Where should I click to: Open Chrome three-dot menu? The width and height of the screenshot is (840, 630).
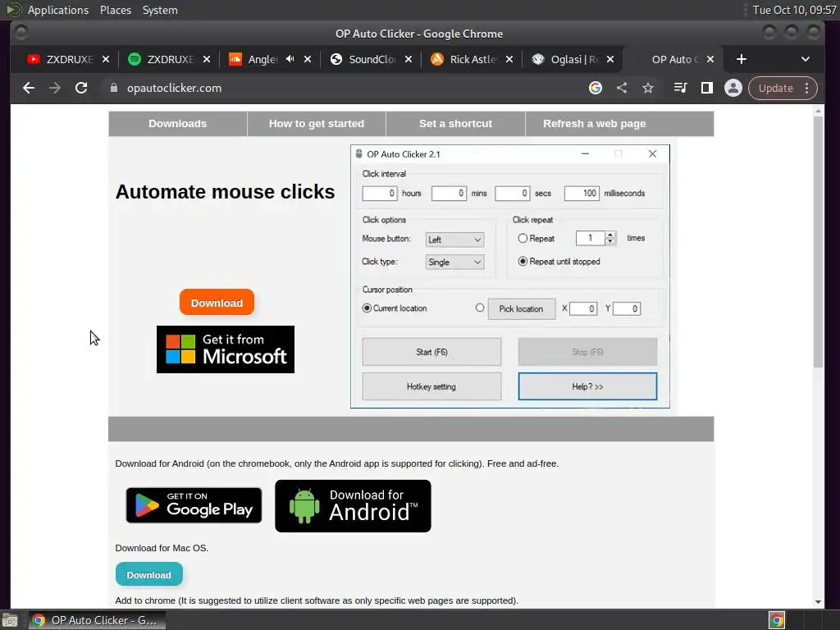coord(807,88)
